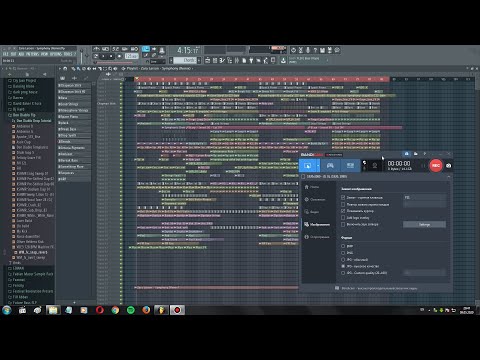Viewport: 480px width, 360px height.
Task: Click the FL Studio transport record button
Action: pyautogui.click(x=119, y=56)
